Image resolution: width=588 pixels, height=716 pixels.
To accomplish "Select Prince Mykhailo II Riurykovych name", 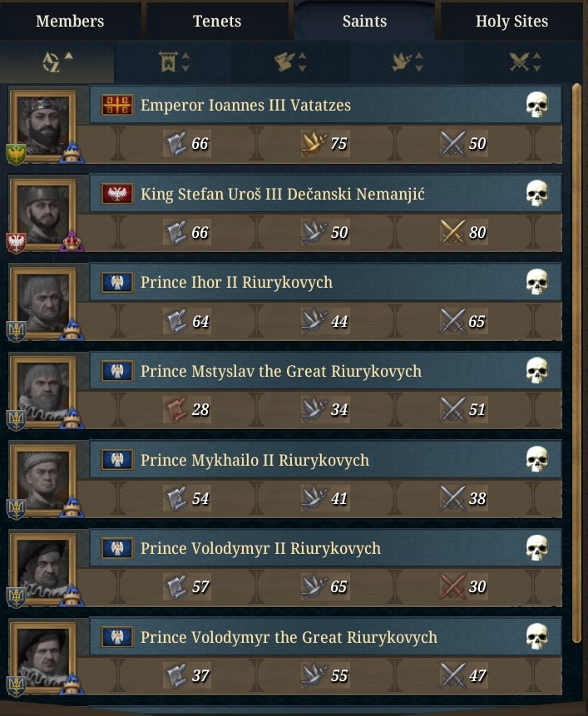I will 254,460.
